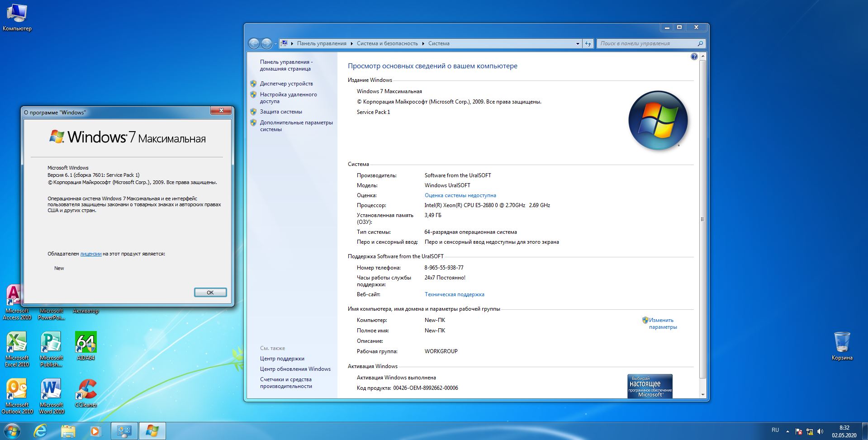Open Microsoft Publisher desktop shortcut
The height and width of the screenshot is (440, 868).
point(51,349)
